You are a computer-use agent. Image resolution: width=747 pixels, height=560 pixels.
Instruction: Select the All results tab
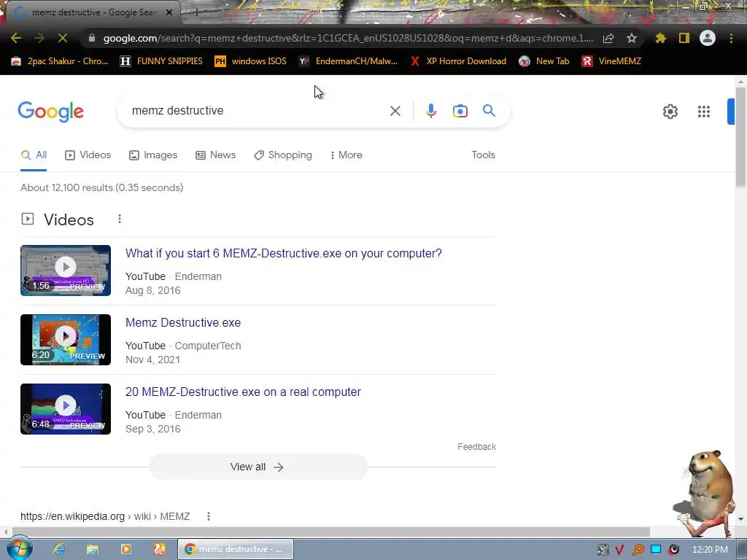pos(34,155)
